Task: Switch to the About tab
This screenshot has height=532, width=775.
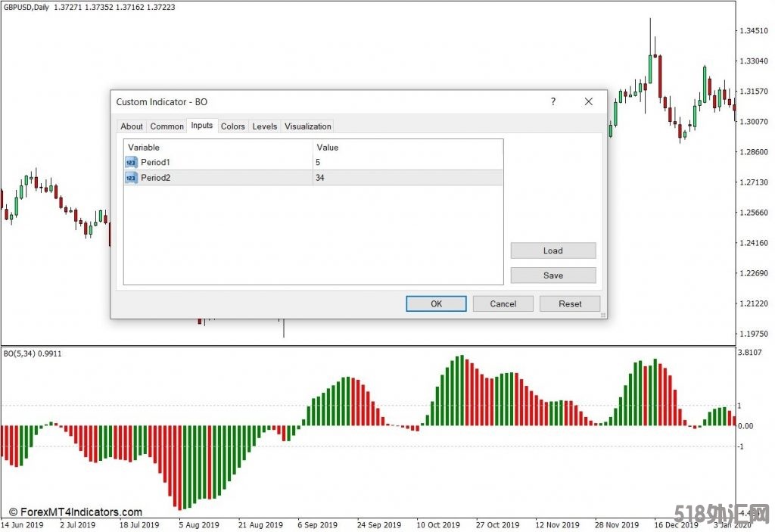Action: tap(132, 126)
